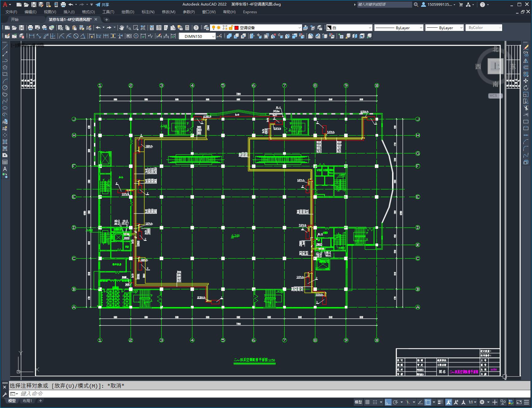Open the Express menu
532x408 pixels.
[250, 12]
